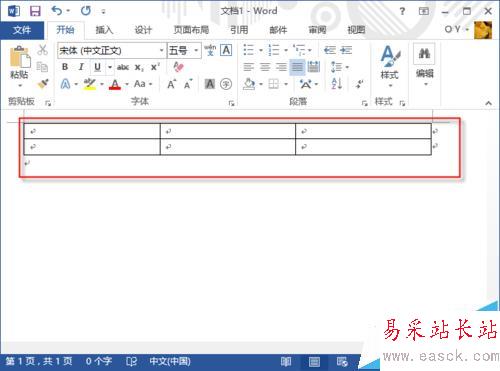The width and height of the screenshot is (500, 371).
Task: Click the first cell of the table
Action: coord(92,131)
